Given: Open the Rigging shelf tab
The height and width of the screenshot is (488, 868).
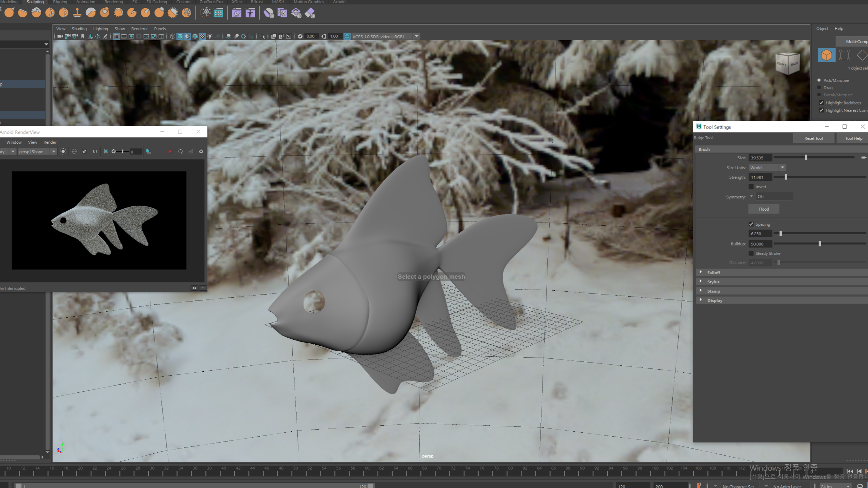Looking at the screenshot, I should 60,2.
